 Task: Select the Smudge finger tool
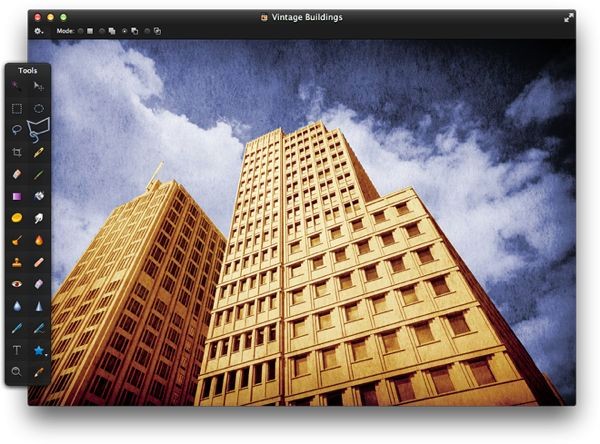39,218
